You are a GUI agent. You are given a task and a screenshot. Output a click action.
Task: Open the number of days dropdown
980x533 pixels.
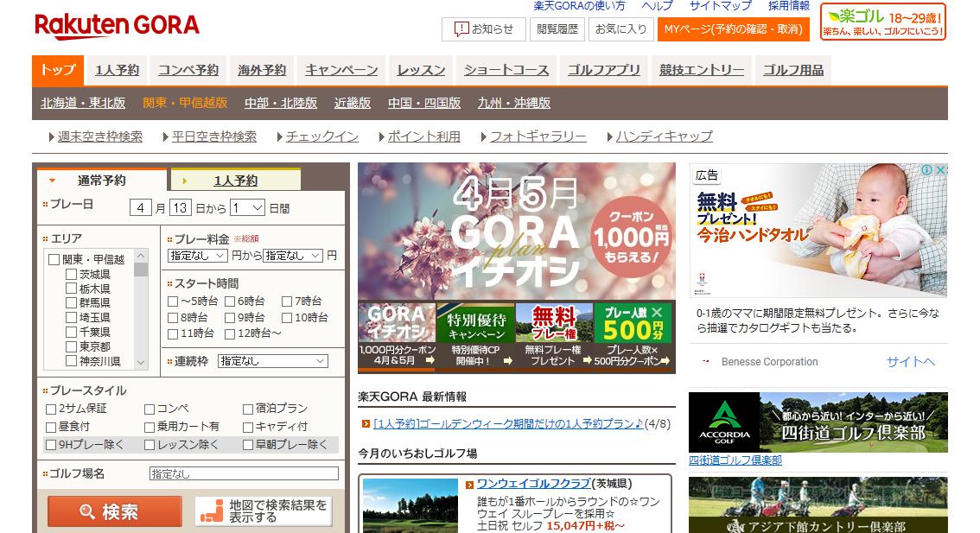[x=246, y=208]
